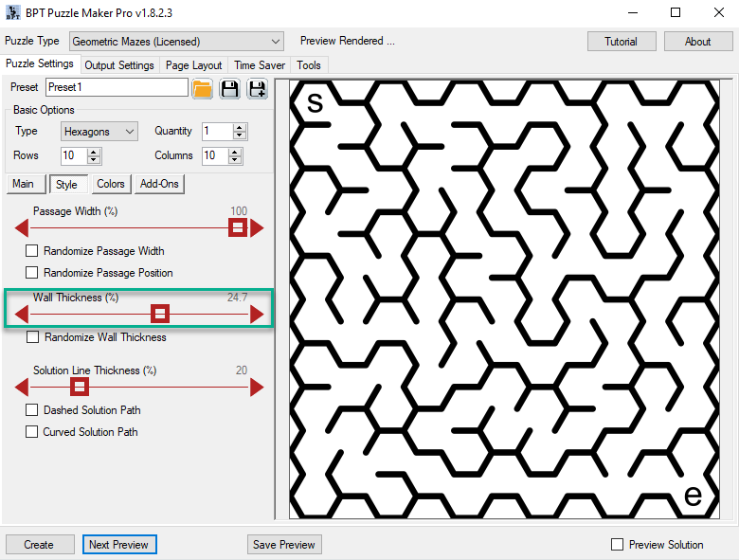Click left arrow of Wall Thickness slider
Image resolution: width=739 pixels, height=560 pixels.
click(x=22, y=315)
